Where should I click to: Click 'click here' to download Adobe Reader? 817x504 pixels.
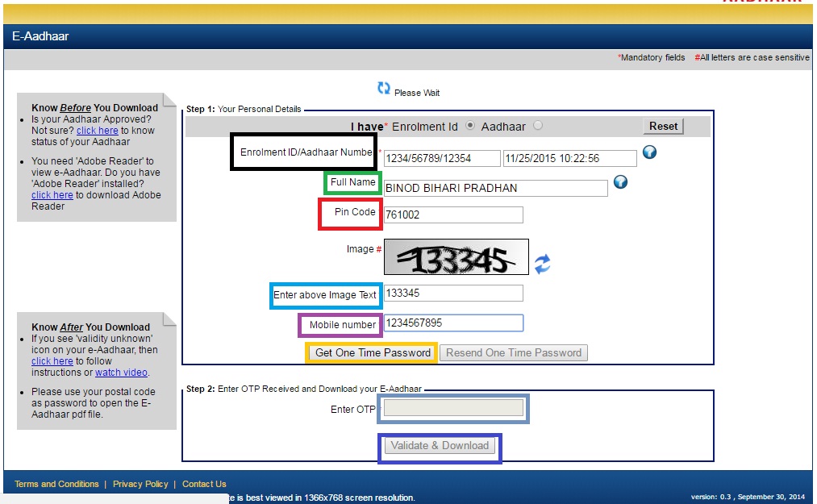[x=52, y=194]
